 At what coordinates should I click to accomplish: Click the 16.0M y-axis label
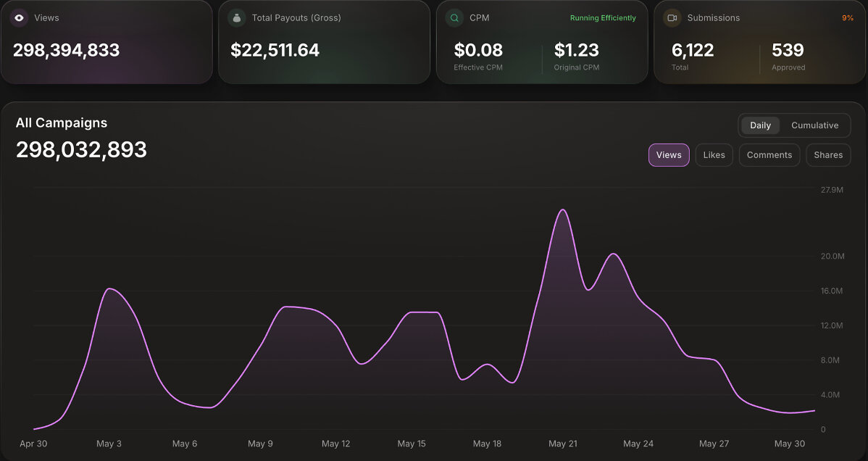tap(832, 291)
